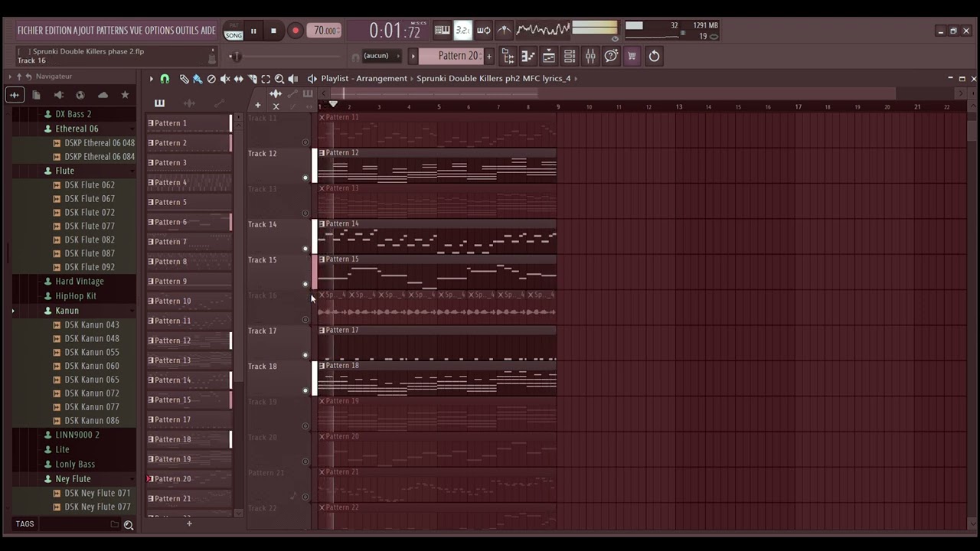
Task: Toggle typing keyboard to piano
Action: 442,31
